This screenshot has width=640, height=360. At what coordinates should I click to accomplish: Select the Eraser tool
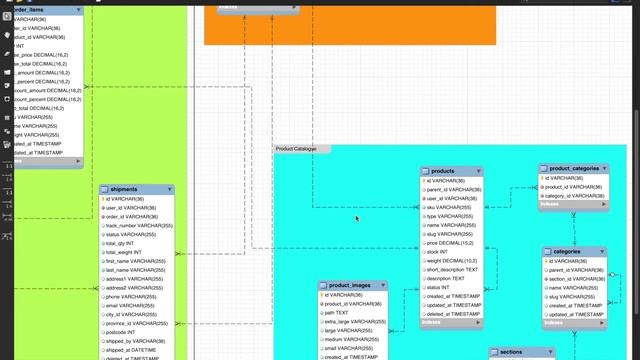tap(7, 54)
